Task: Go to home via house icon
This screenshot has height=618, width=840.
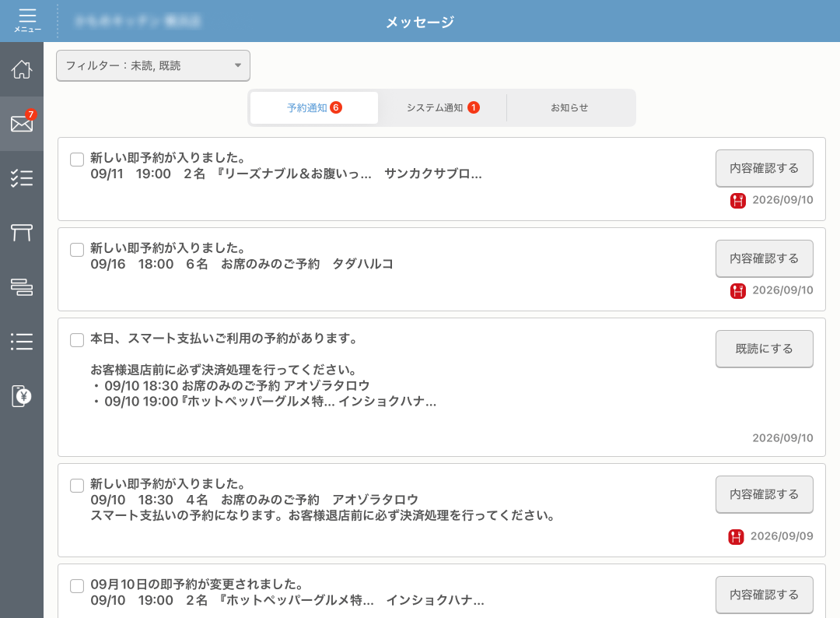Action: [22, 70]
